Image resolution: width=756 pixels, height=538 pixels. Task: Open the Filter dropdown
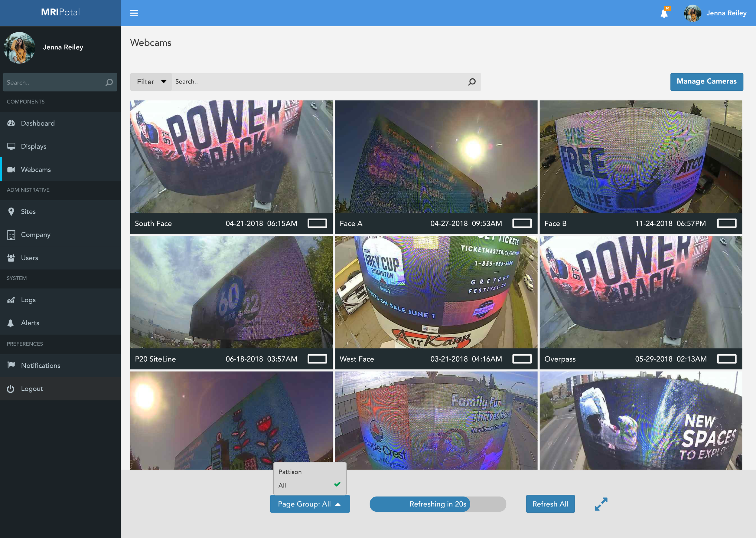(151, 82)
